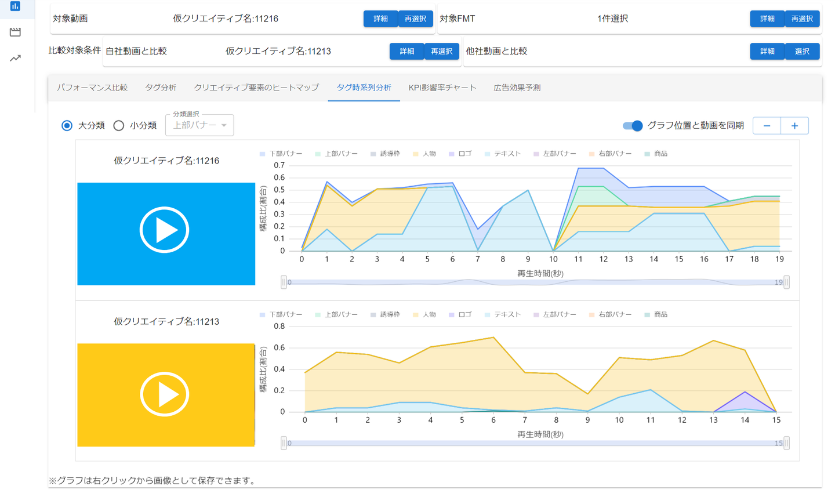Open the trend line sidebar icon
This screenshot has width=835, height=504.
point(15,58)
